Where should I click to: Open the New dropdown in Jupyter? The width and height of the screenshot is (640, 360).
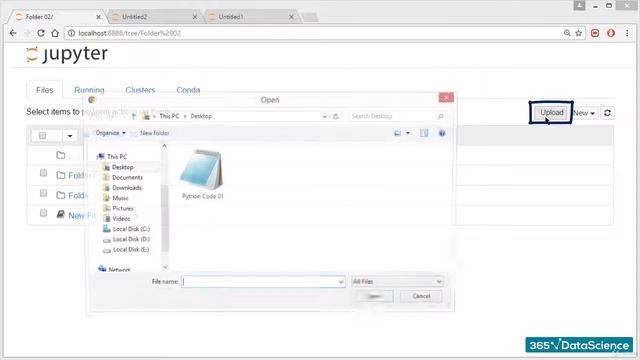coord(584,113)
